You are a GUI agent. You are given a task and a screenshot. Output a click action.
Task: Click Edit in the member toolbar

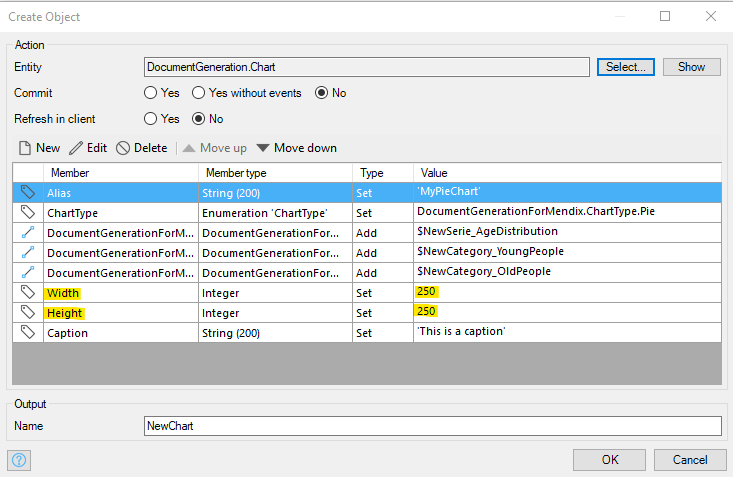coord(87,148)
